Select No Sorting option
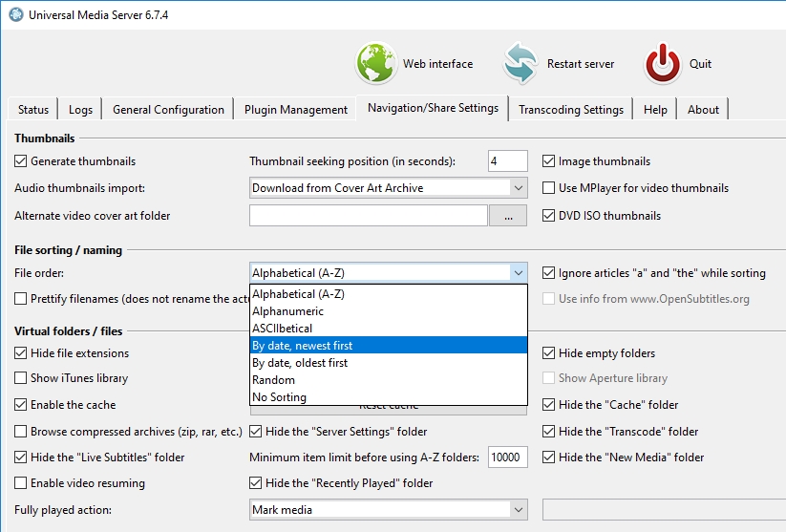The image size is (786, 532). [x=389, y=396]
